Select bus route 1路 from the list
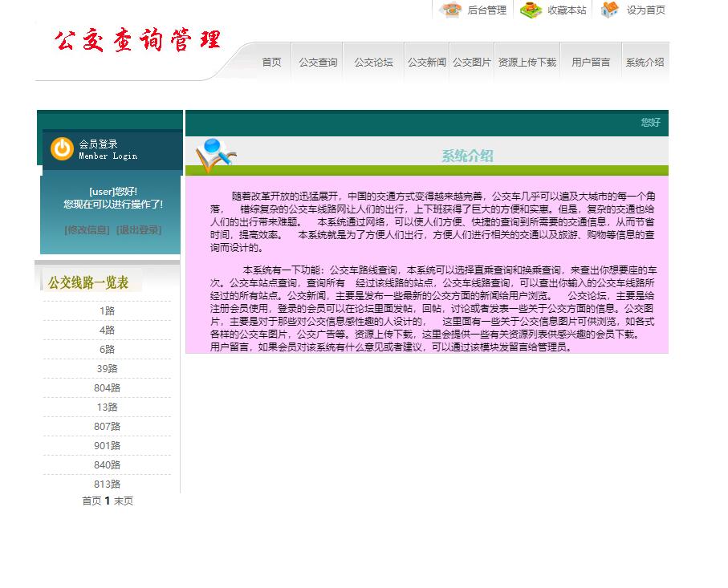This screenshot has width=728, height=588. click(107, 310)
